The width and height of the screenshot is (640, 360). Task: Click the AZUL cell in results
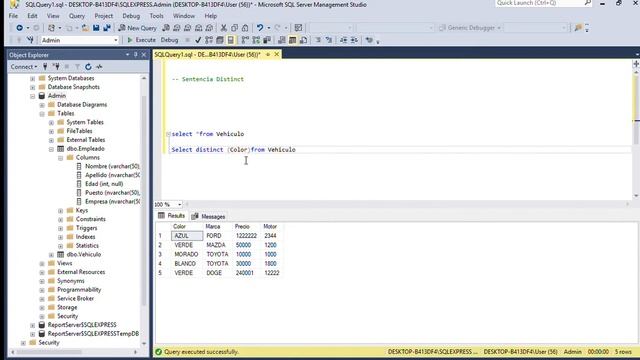187,236
